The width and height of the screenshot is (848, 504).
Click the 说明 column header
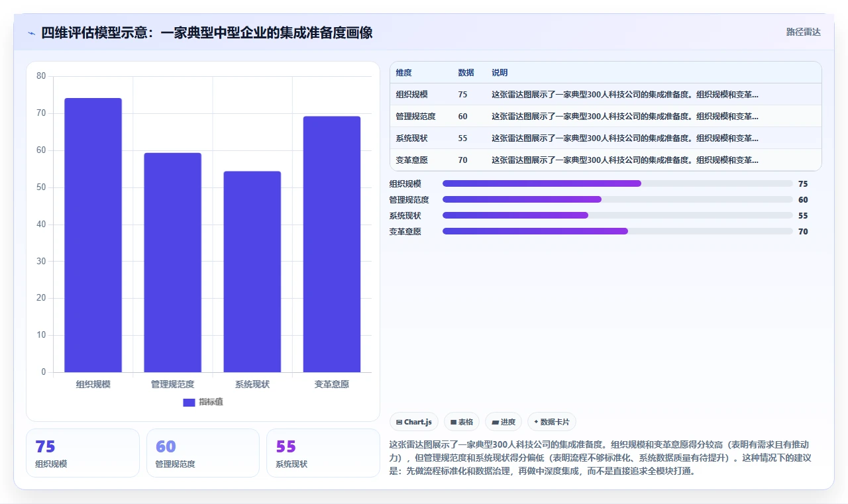tap(500, 73)
